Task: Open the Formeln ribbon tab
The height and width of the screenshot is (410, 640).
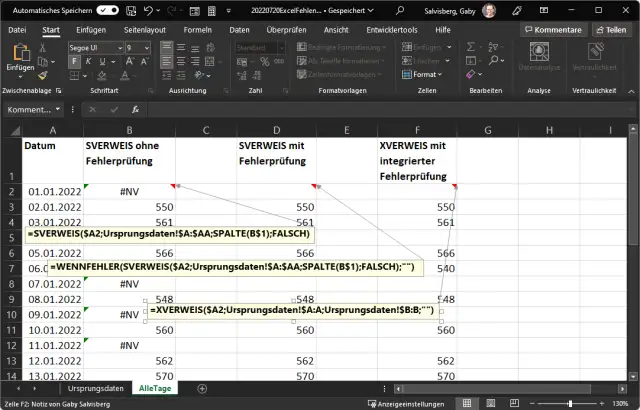Action: [x=198, y=30]
